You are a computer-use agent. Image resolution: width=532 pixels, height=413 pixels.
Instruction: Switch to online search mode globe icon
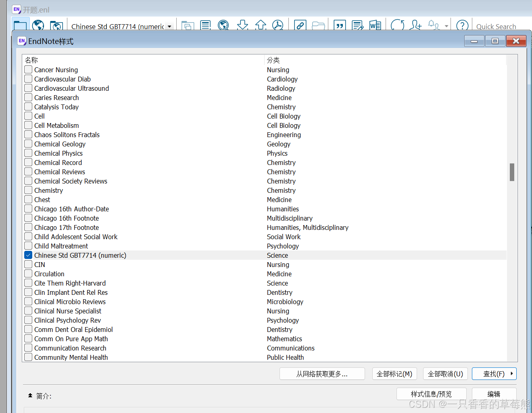coord(38,25)
